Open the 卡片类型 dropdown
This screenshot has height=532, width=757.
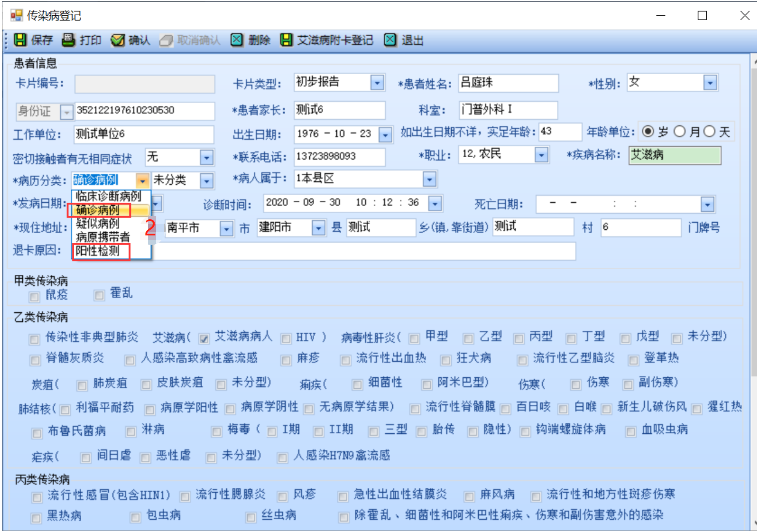point(377,83)
